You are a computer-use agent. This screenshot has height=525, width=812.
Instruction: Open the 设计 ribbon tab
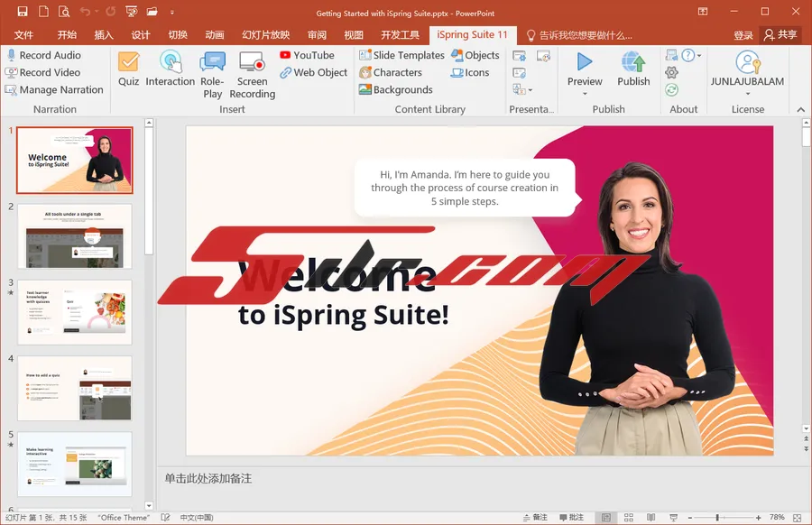point(141,35)
